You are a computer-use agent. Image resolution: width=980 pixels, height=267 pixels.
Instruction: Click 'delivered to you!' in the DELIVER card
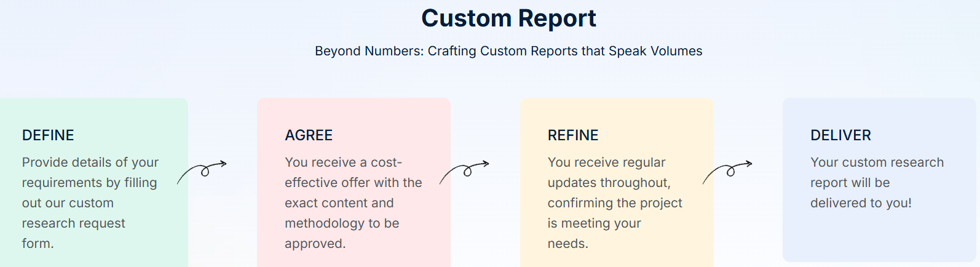(861, 203)
